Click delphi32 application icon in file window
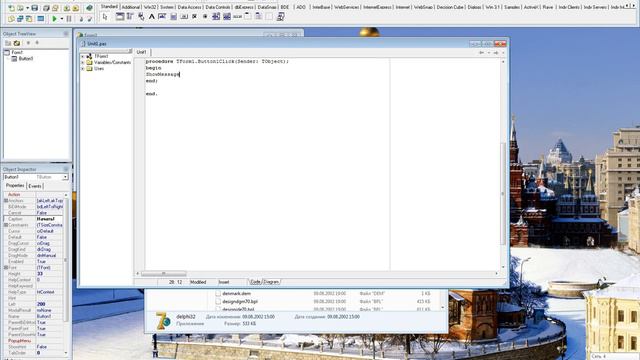The height and width of the screenshot is (360, 640). [x=163, y=321]
